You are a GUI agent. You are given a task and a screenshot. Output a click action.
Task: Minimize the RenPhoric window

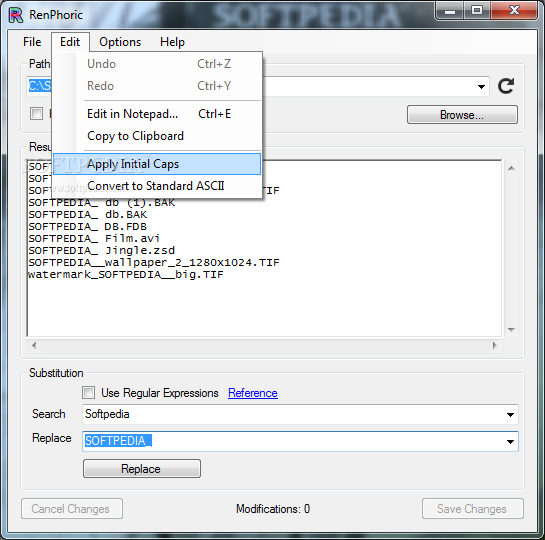(x=450, y=11)
